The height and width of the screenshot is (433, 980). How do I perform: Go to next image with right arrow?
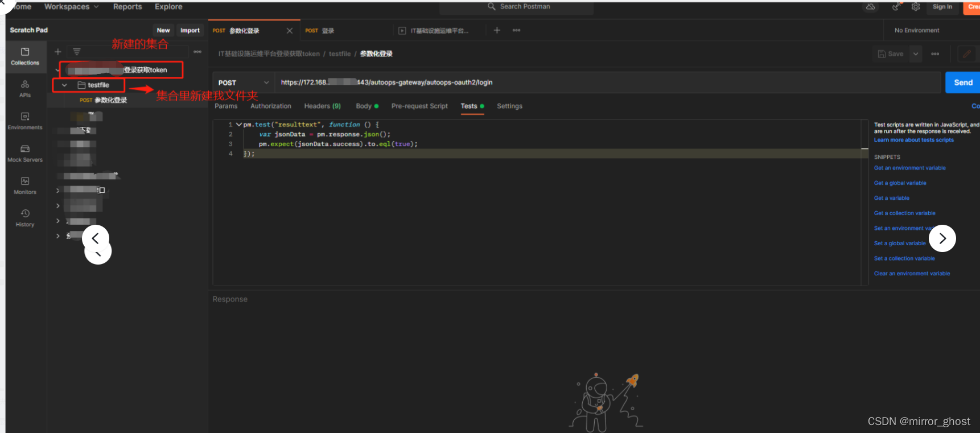(942, 238)
